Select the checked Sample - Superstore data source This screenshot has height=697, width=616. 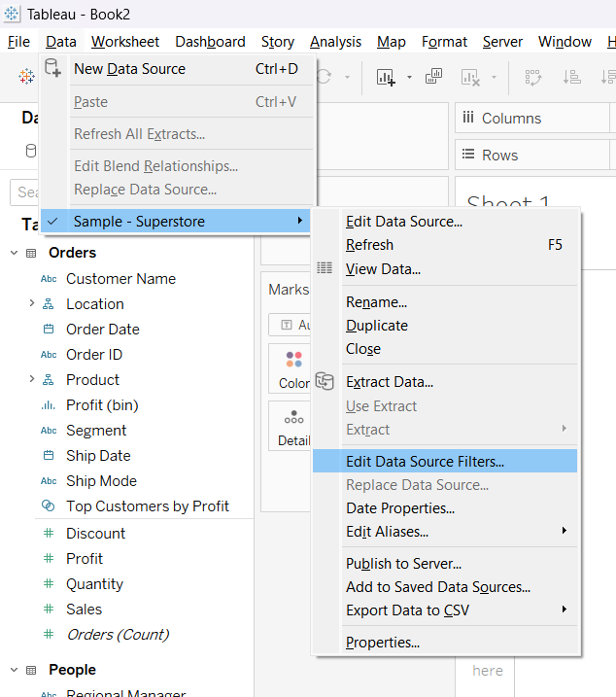[139, 222]
